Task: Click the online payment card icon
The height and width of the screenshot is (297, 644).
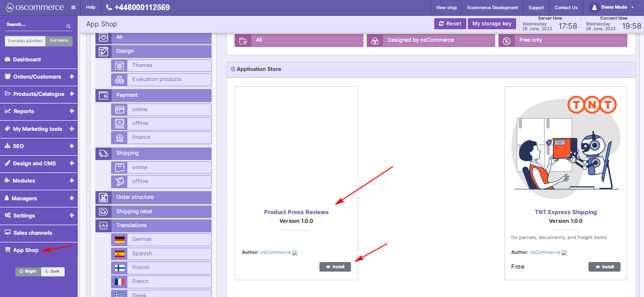Action: click(x=119, y=110)
